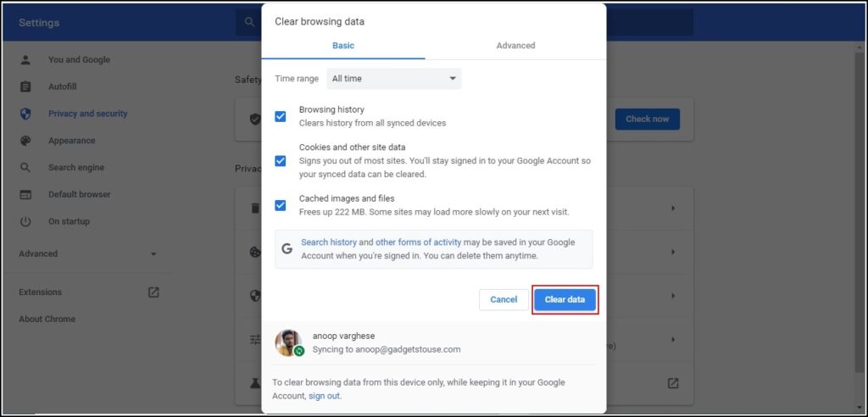Click the Privacy and security shield icon
The height and width of the screenshot is (417, 868).
click(x=25, y=114)
